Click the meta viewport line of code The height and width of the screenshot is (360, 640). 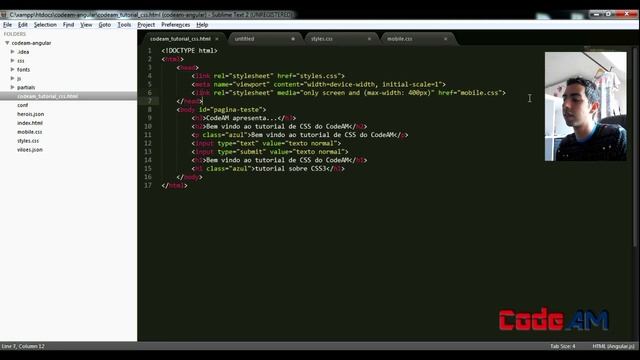[319, 84]
